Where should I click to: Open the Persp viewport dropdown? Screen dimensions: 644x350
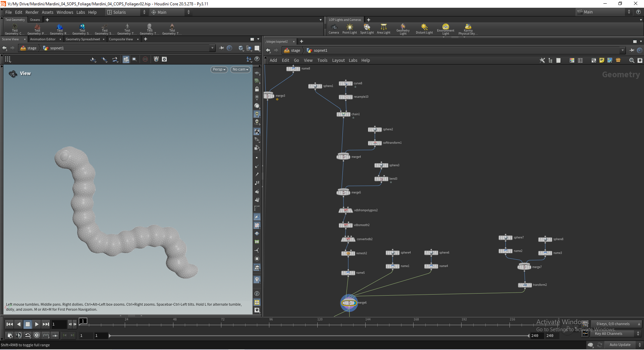click(219, 70)
